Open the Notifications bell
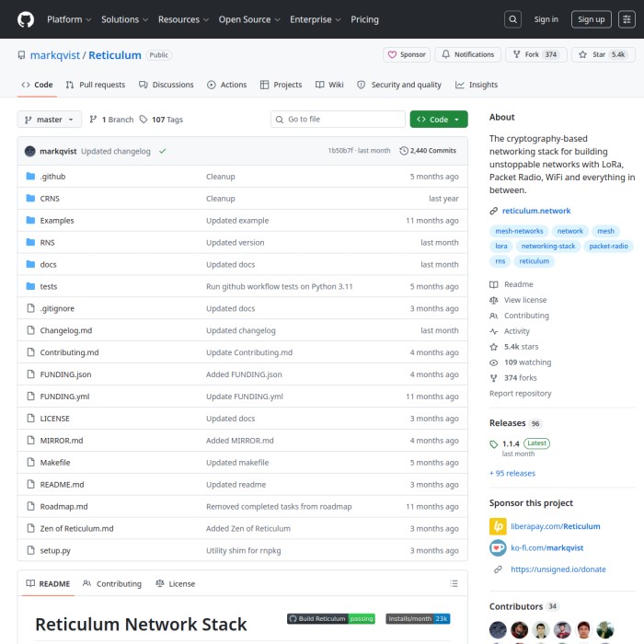644x644 pixels. click(x=467, y=55)
